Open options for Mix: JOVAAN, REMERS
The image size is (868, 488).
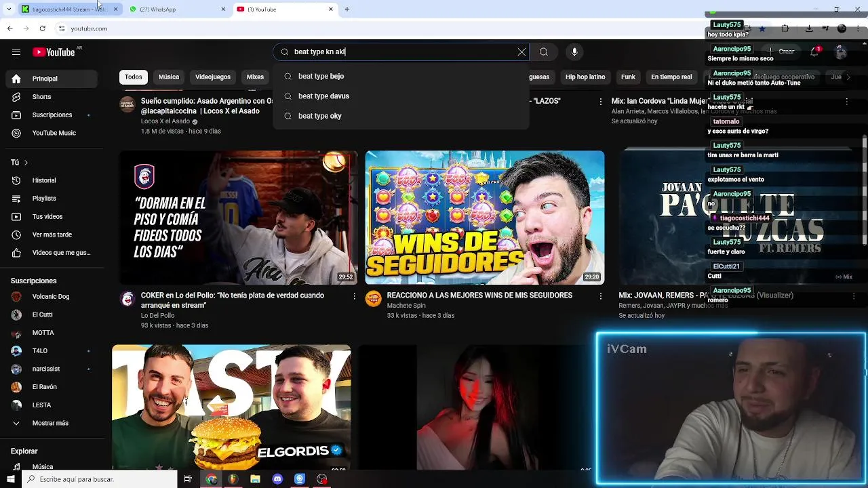pyautogui.click(x=854, y=296)
